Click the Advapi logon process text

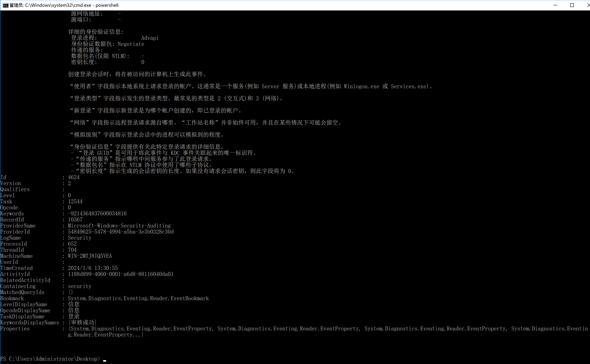[150, 38]
